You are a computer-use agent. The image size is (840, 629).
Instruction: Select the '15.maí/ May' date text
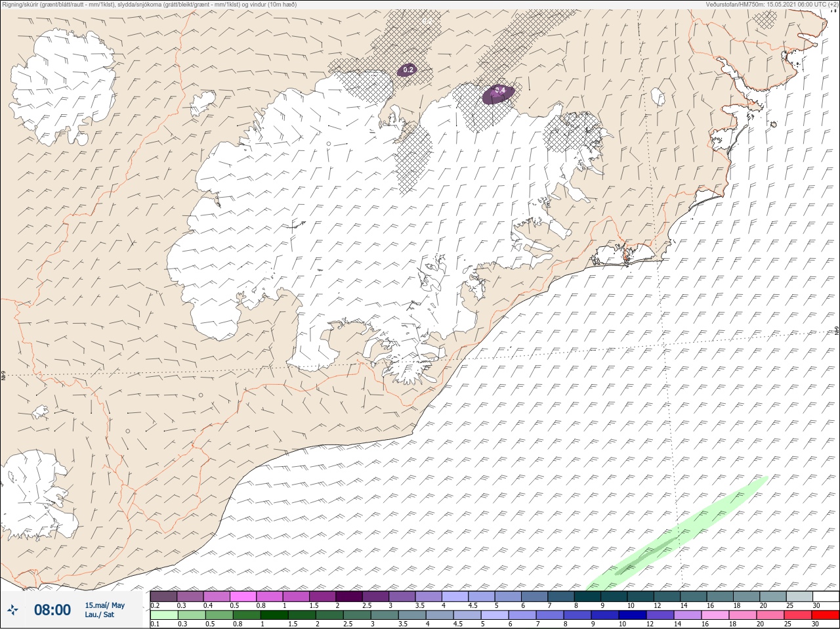(104, 605)
